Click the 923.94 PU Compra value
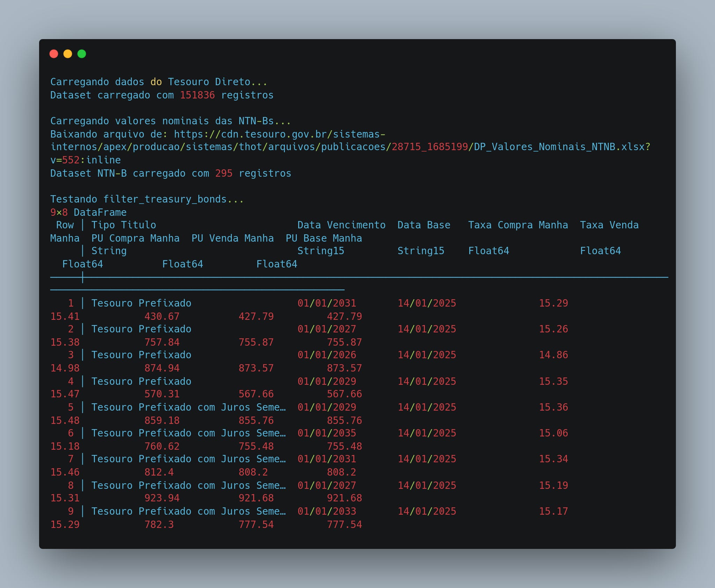 (x=162, y=498)
